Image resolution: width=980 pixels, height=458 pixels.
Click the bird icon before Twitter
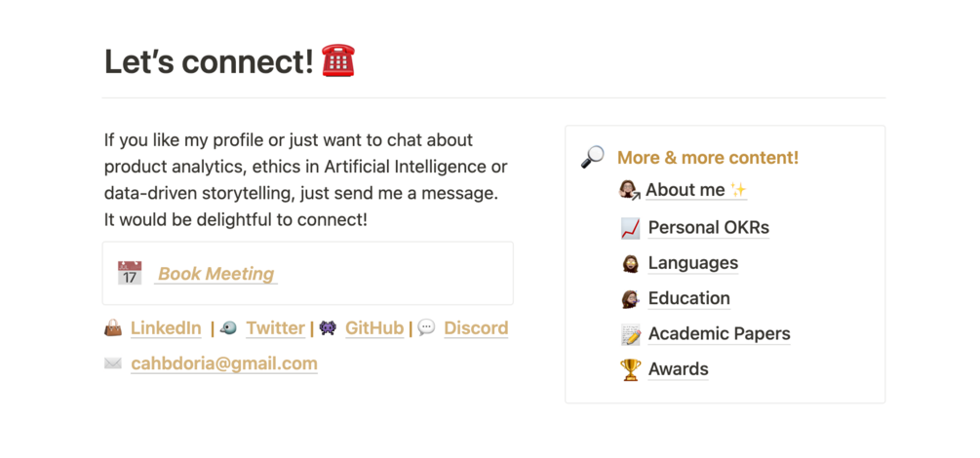pyautogui.click(x=228, y=328)
